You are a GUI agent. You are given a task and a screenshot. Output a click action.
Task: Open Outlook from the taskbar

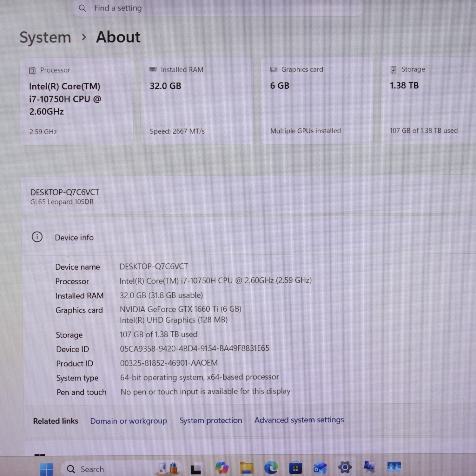point(320,468)
